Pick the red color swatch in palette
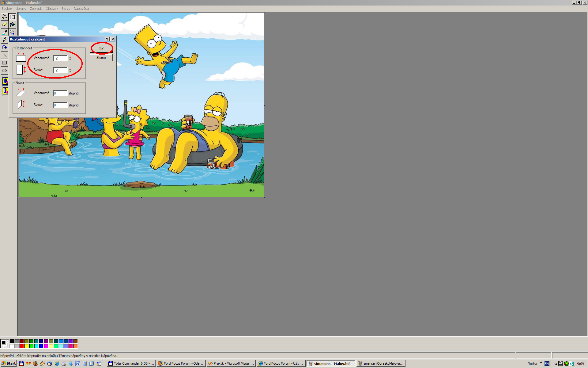 tap(22, 346)
